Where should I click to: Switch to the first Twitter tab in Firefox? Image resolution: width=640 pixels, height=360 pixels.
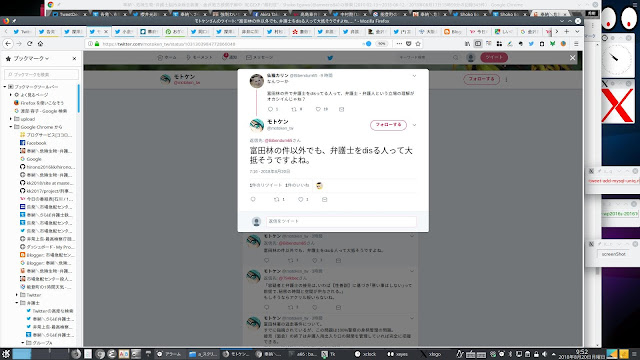point(22,31)
